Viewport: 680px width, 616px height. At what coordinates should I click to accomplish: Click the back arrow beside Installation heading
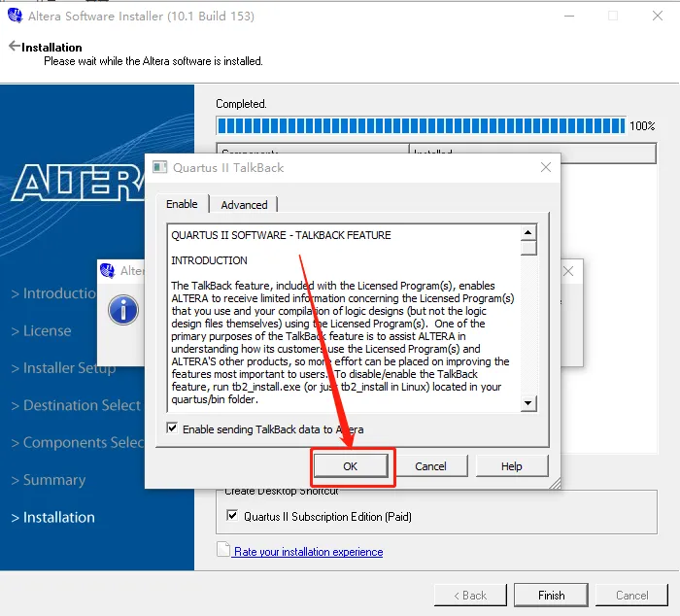coord(14,46)
